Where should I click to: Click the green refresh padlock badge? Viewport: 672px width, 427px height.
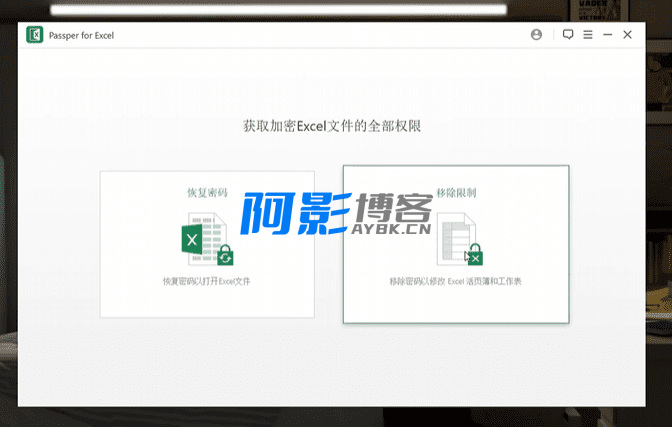point(225,256)
